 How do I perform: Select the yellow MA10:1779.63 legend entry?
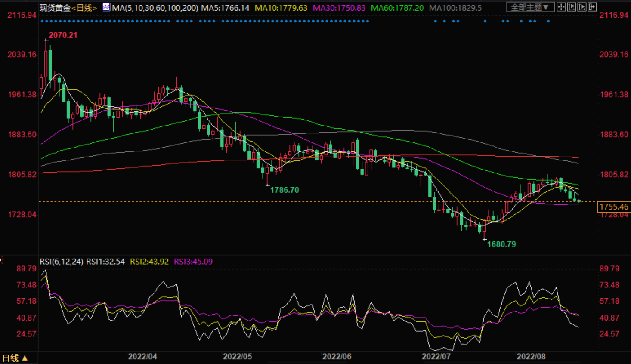click(x=281, y=8)
